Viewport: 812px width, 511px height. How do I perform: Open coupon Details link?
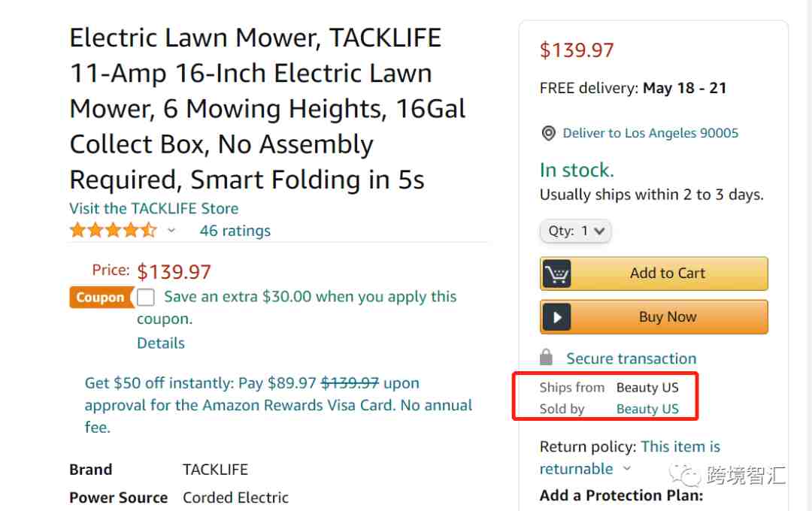tap(161, 343)
